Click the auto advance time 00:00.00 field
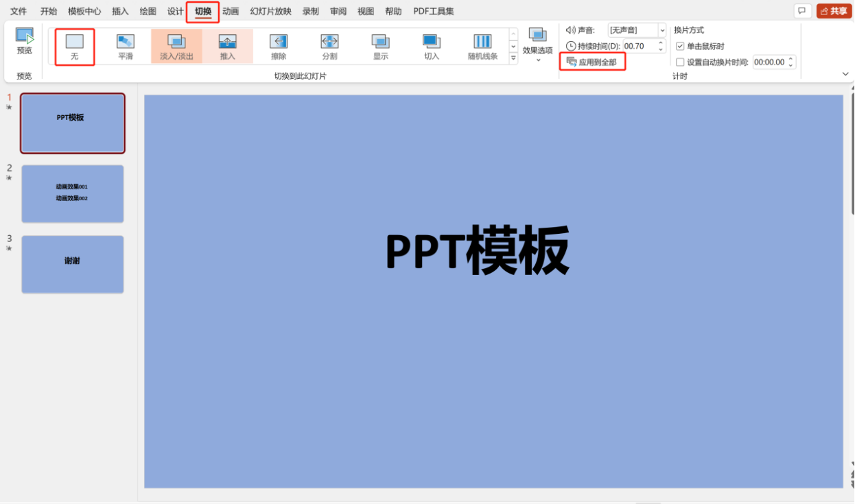 769,62
